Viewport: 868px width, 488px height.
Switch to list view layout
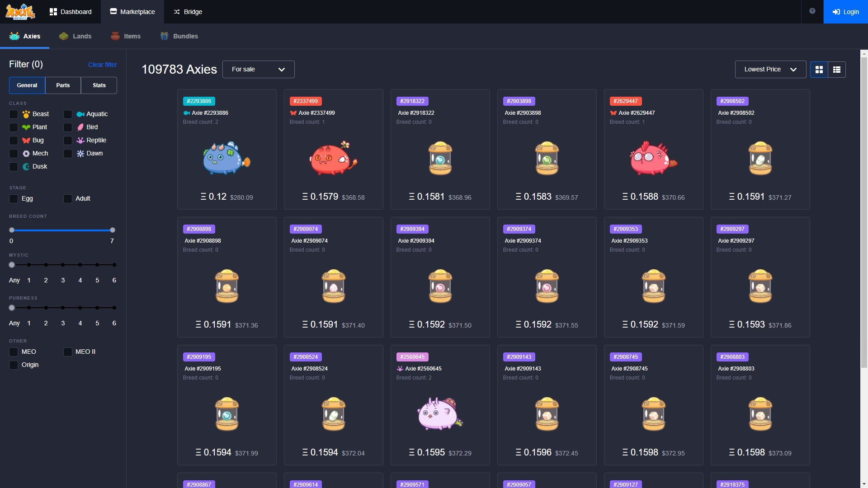coord(837,69)
